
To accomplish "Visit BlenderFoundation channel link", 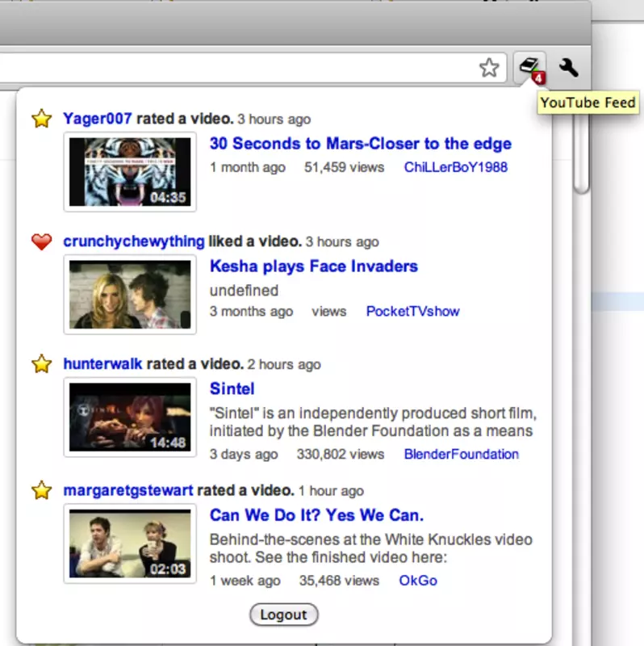I will coord(461,454).
